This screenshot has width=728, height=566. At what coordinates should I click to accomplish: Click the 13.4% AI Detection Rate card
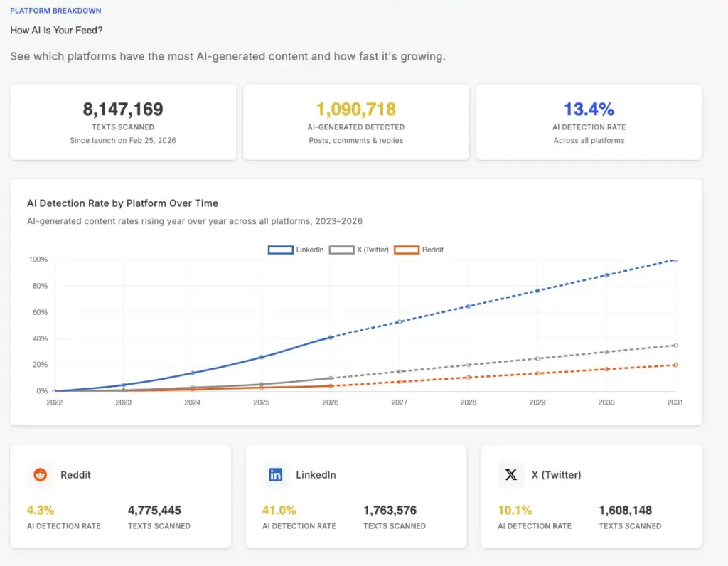pos(589,122)
